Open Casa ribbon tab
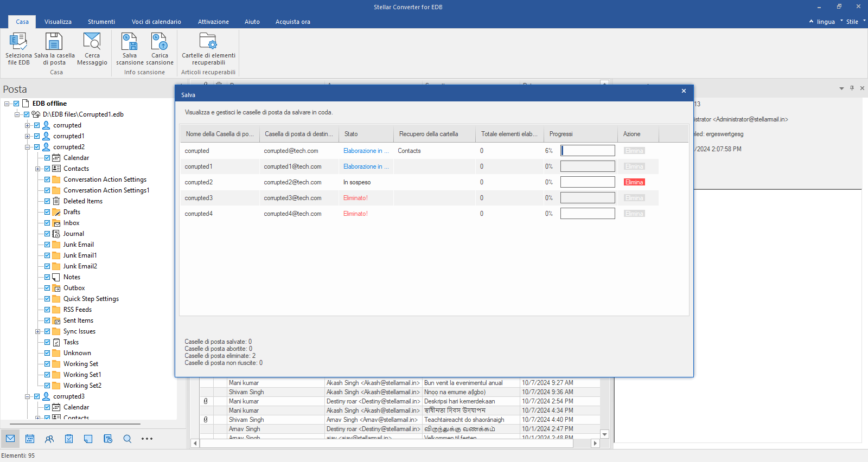This screenshot has height=462, width=868. click(x=22, y=22)
